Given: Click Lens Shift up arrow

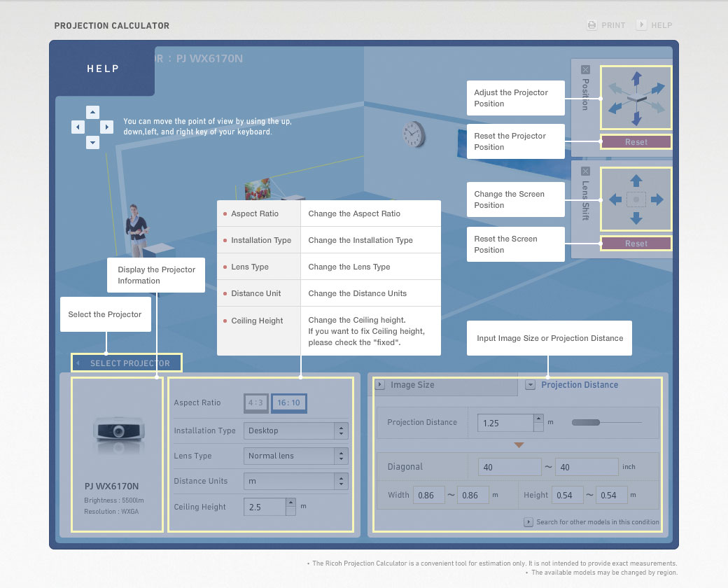Looking at the screenshot, I should click(x=636, y=181).
